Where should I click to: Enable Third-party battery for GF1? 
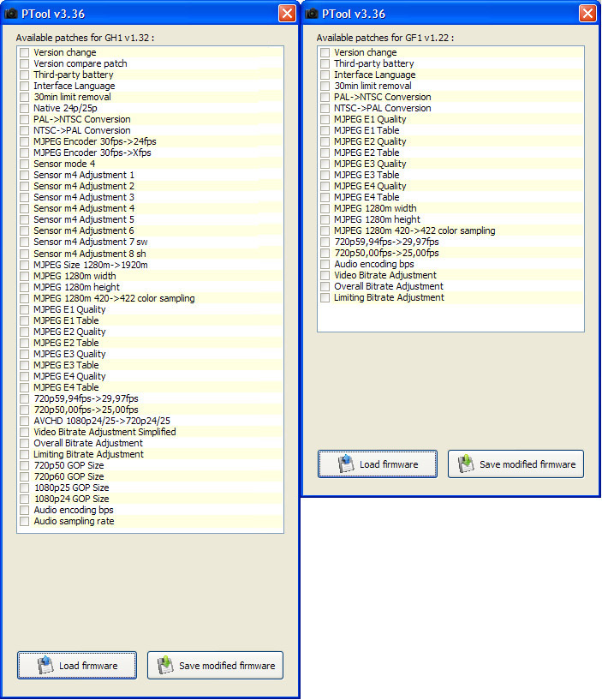(x=325, y=64)
